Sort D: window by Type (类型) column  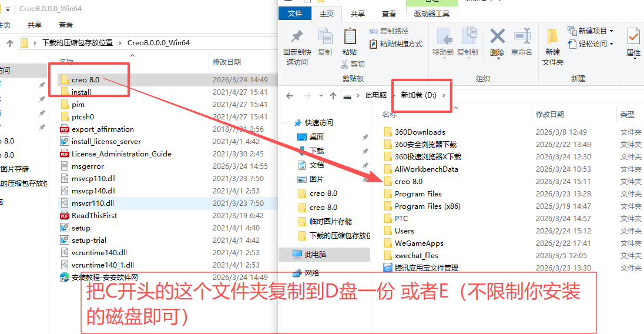coord(627,115)
